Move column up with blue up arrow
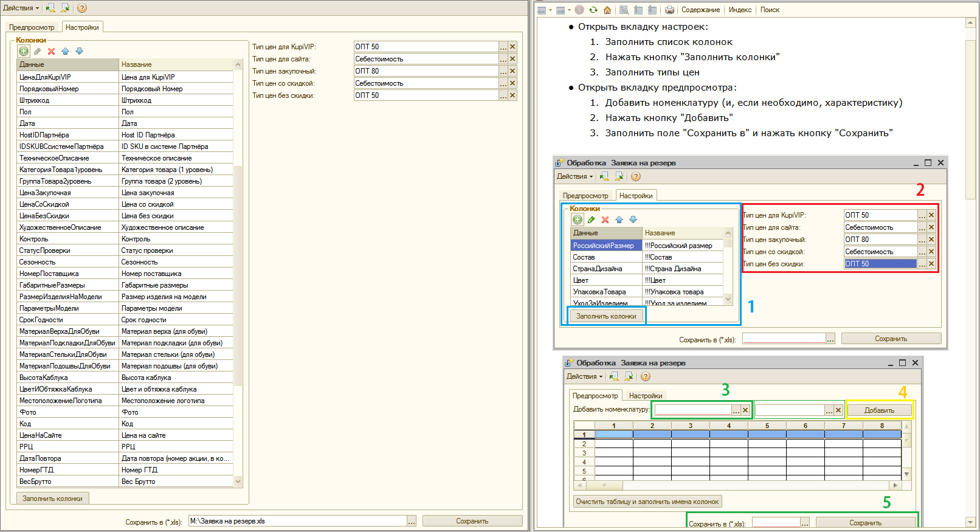 [65, 52]
